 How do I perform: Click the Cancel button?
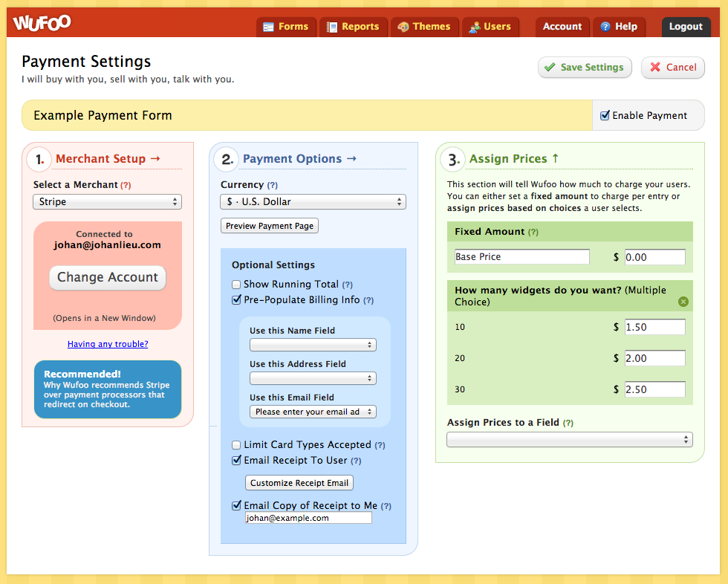coord(673,68)
